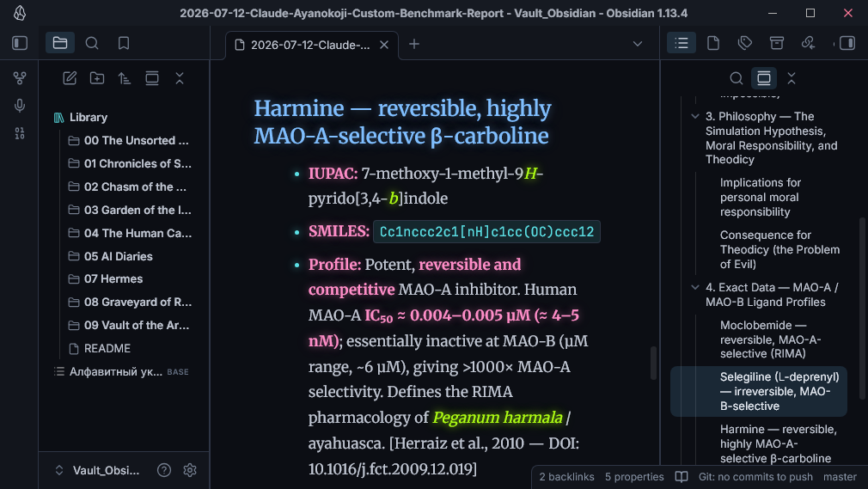
Task: Show the outline panel tab
Action: click(x=682, y=43)
